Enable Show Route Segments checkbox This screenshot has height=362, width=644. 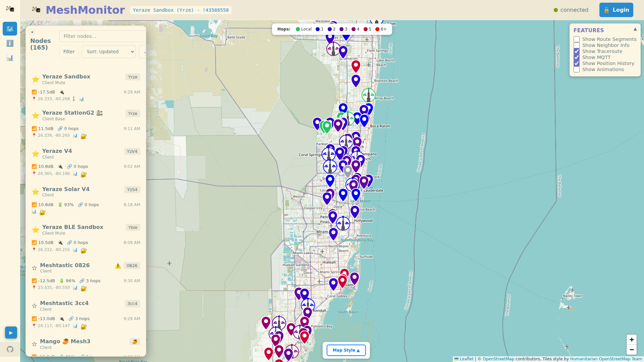pyautogui.click(x=577, y=39)
